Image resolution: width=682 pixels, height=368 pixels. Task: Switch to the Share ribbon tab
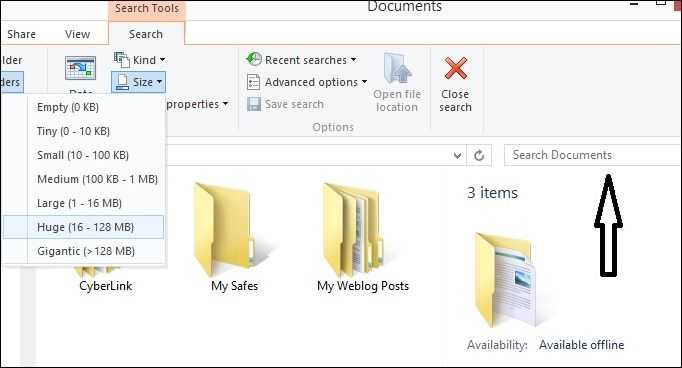click(21, 34)
